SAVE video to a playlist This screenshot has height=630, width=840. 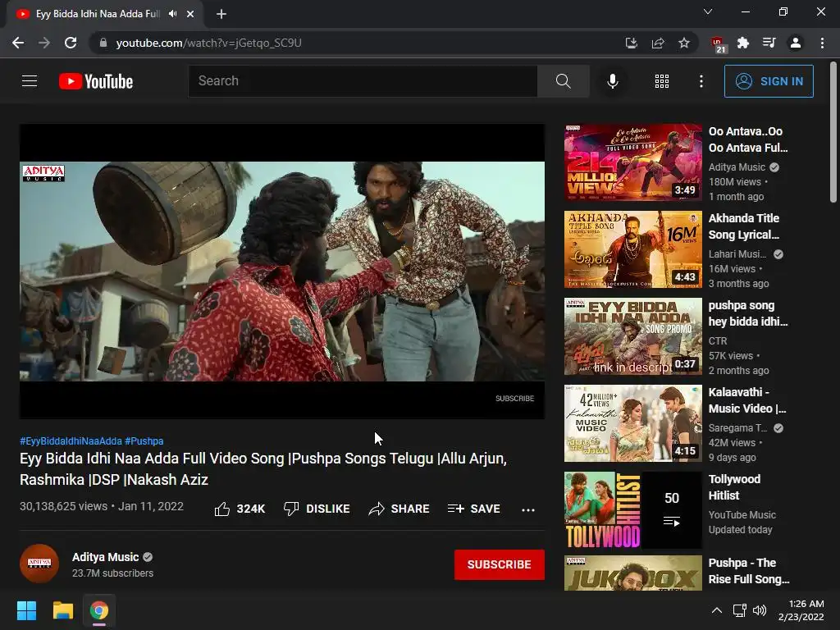point(473,509)
